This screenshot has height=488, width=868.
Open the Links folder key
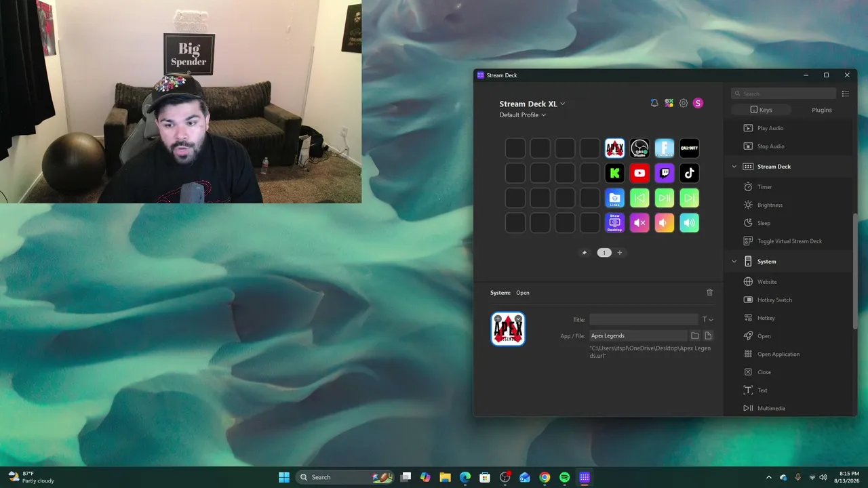(614, 198)
